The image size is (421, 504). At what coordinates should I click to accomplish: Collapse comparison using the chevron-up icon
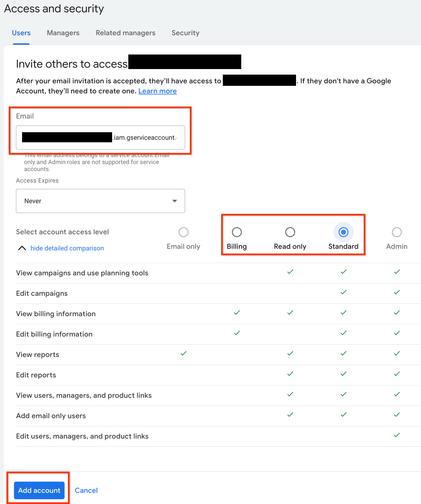(22, 248)
